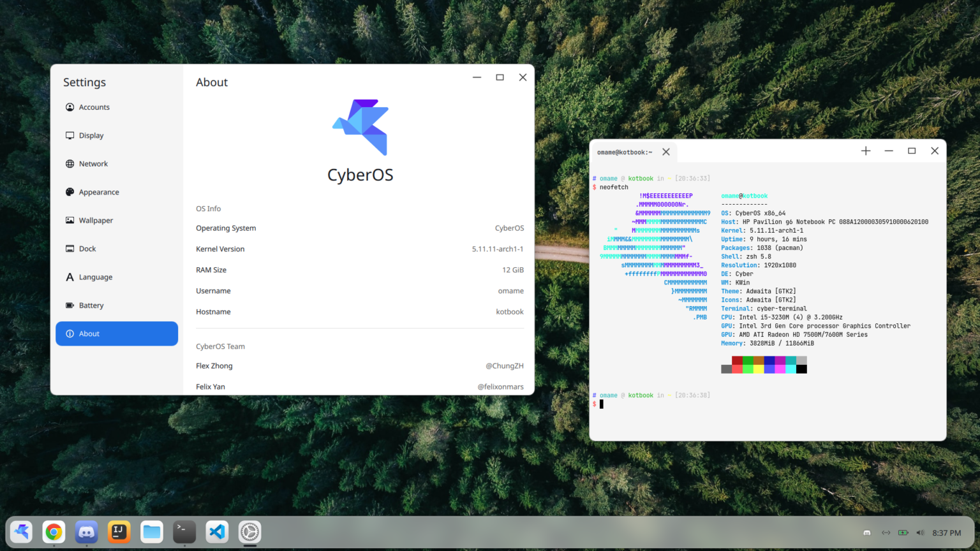Open the file manager from the taskbar
The image size is (980, 551).
coord(151,532)
